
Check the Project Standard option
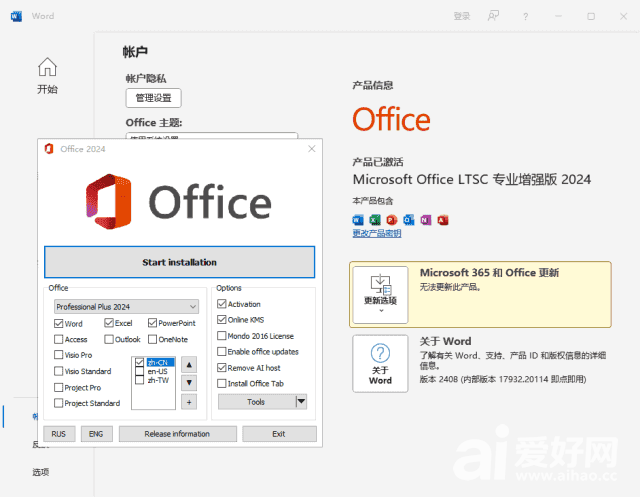[x=58, y=403]
